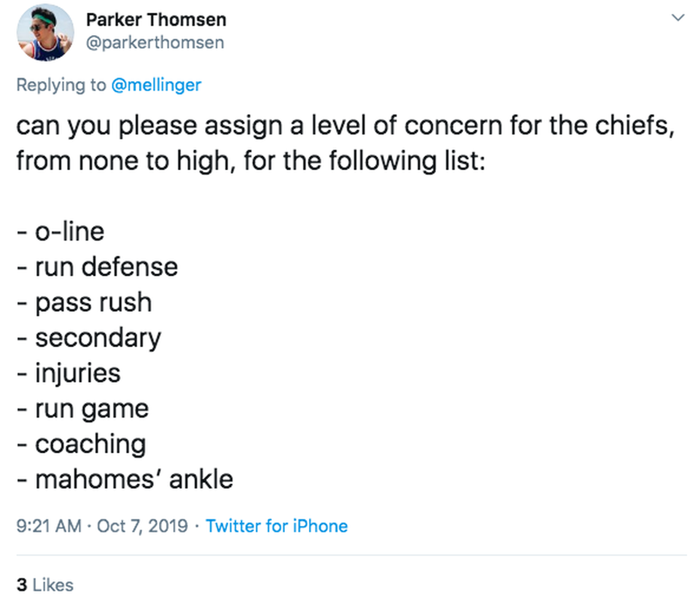This screenshot has width=700, height=610.
Task: Click the "Replying to" label
Action: [61, 85]
